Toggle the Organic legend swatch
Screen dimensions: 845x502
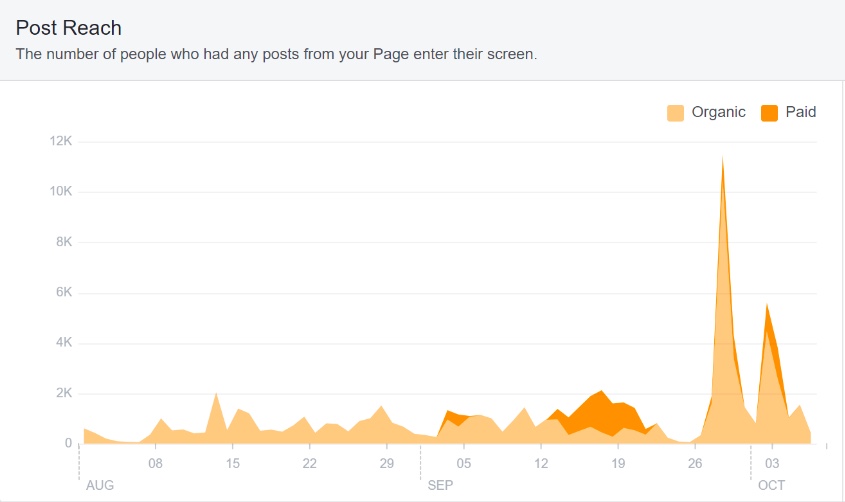[675, 113]
